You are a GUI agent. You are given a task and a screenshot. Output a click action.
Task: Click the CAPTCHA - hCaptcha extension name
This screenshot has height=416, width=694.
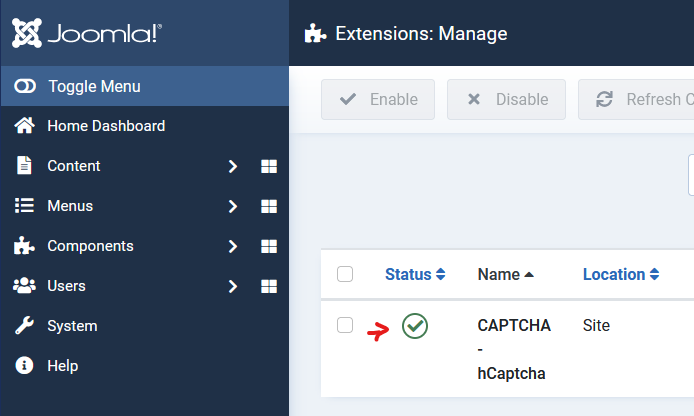(x=514, y=349)
